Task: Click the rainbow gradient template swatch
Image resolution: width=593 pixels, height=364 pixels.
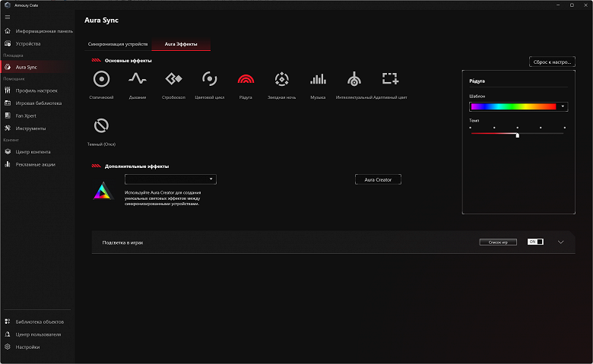Action: (514, 106)
